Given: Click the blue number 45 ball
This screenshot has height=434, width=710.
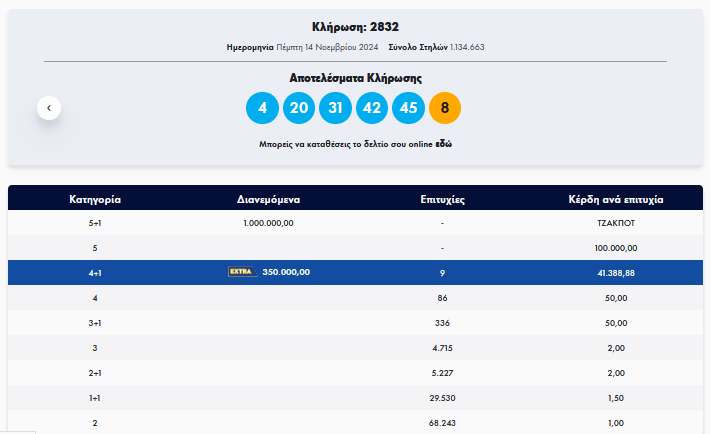Looking at the screenshot, I should [x=408, y=107].
